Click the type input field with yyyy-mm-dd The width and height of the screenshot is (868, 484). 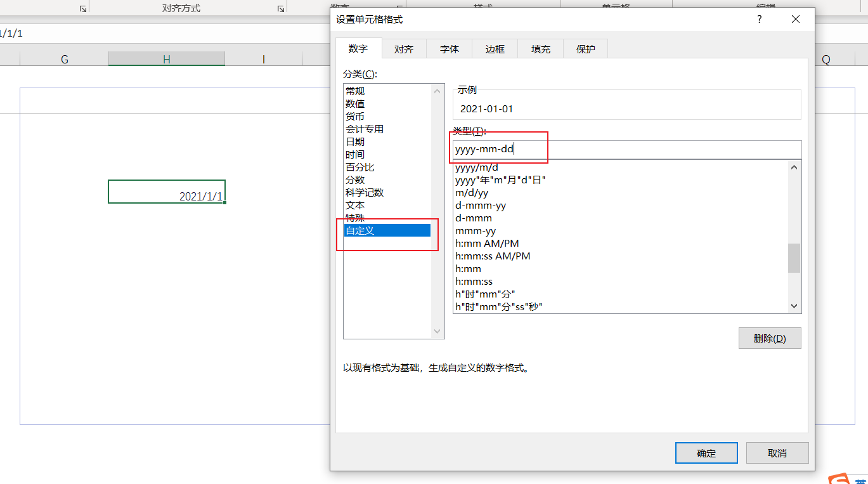627,150
